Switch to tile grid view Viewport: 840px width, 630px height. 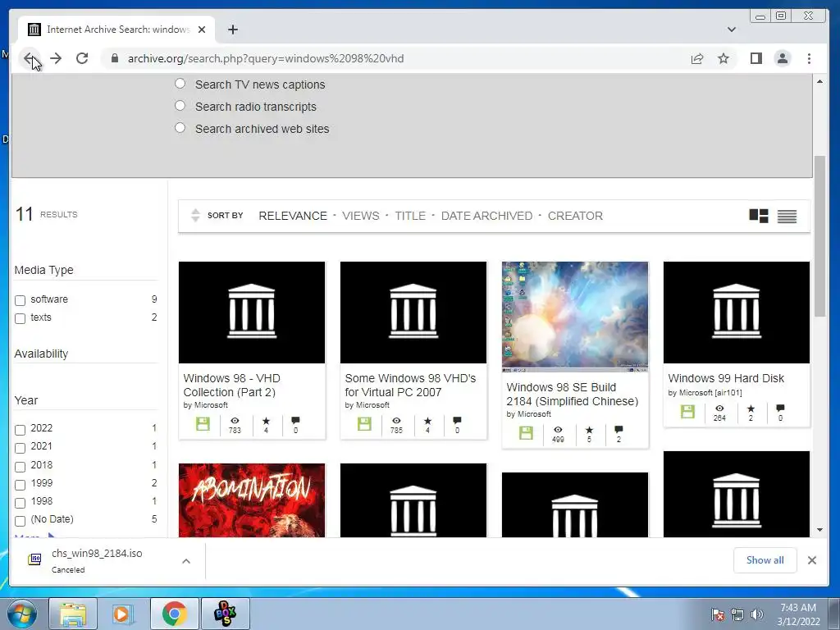point(759,216)
